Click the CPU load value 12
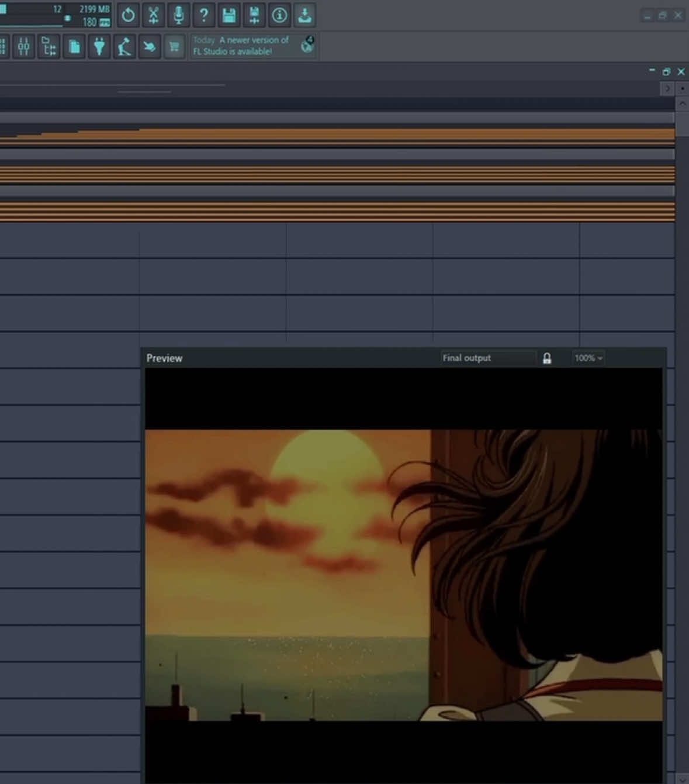 pyautogui.click(x=57, y=9)
